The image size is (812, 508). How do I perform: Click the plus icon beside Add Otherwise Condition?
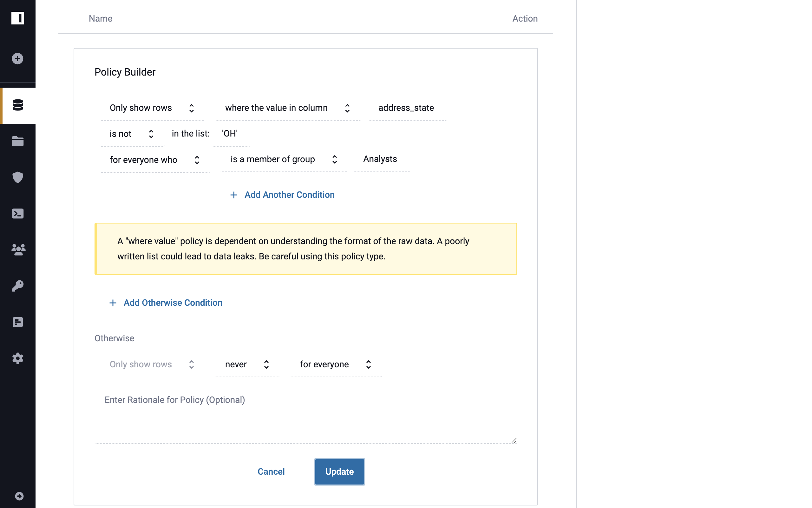point(113,303)
